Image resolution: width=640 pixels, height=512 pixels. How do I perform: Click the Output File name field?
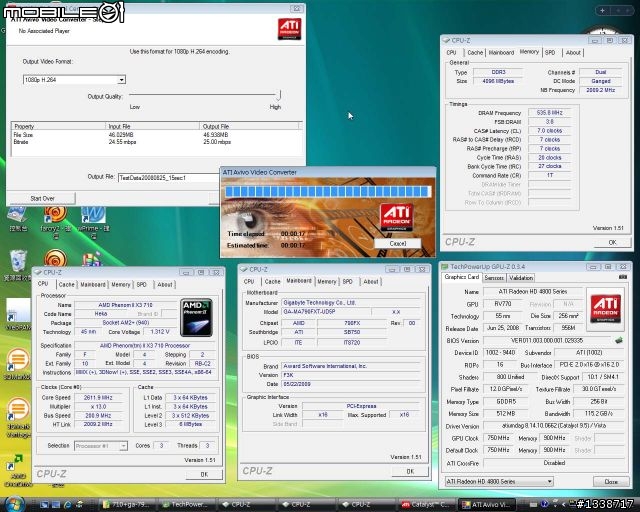[169, 178]
